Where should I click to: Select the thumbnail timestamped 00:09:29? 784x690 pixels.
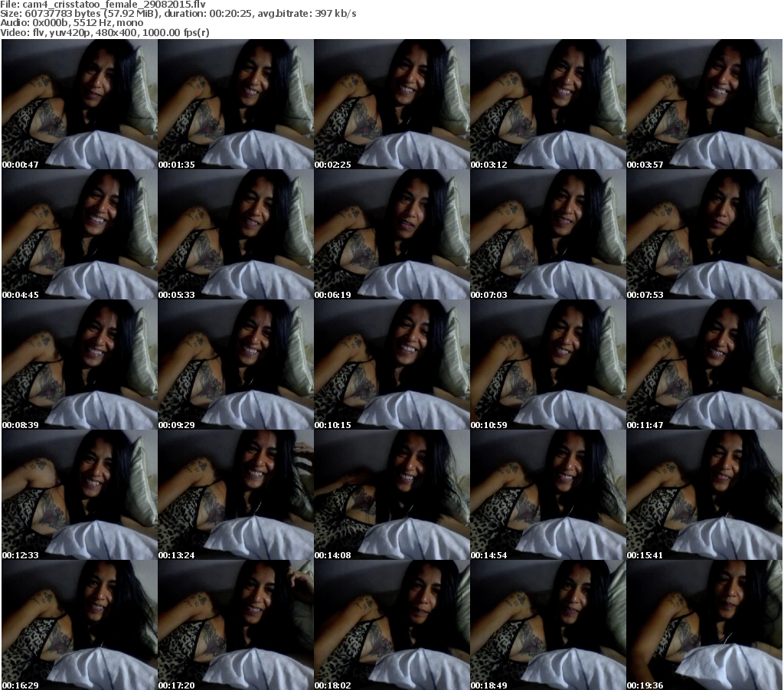click(236, 365)
